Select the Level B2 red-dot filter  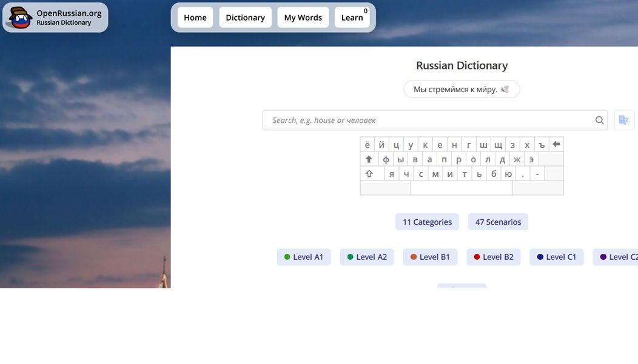coord(493,257)
